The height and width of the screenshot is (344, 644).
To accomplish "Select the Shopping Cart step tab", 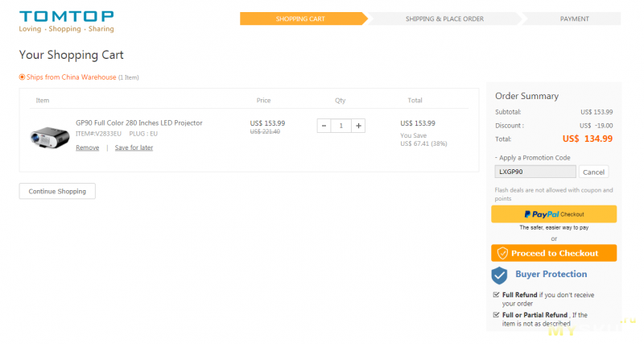I will [x=303, y=19].
